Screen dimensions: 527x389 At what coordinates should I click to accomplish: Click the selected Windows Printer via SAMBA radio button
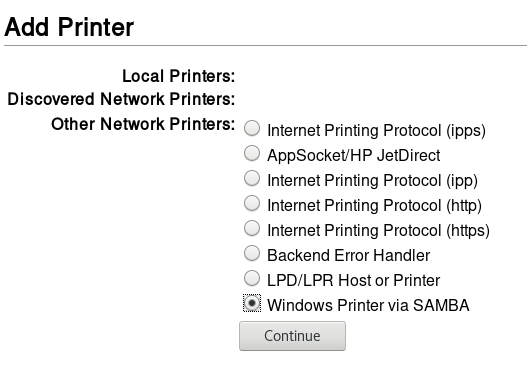(252, 303)
